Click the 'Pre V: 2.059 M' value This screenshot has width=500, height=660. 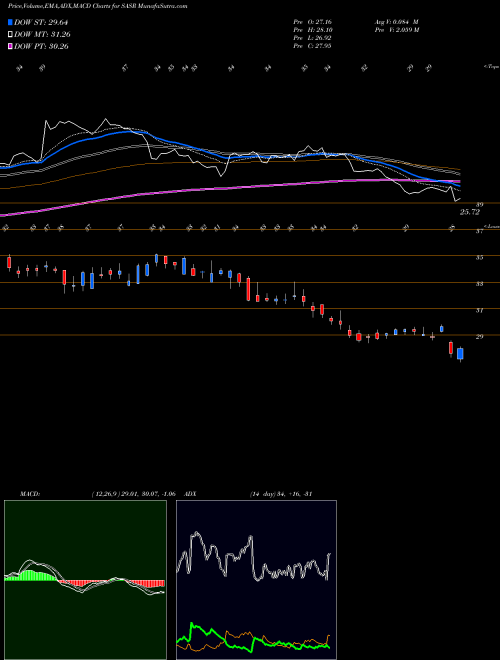coord(396,30)
